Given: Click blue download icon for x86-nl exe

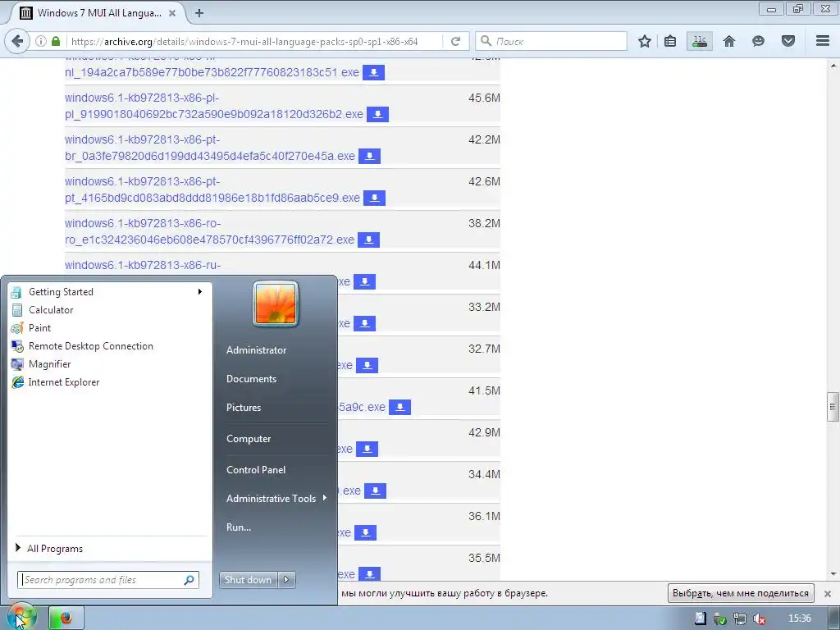Looking at the screenshot, I should 373,72.
